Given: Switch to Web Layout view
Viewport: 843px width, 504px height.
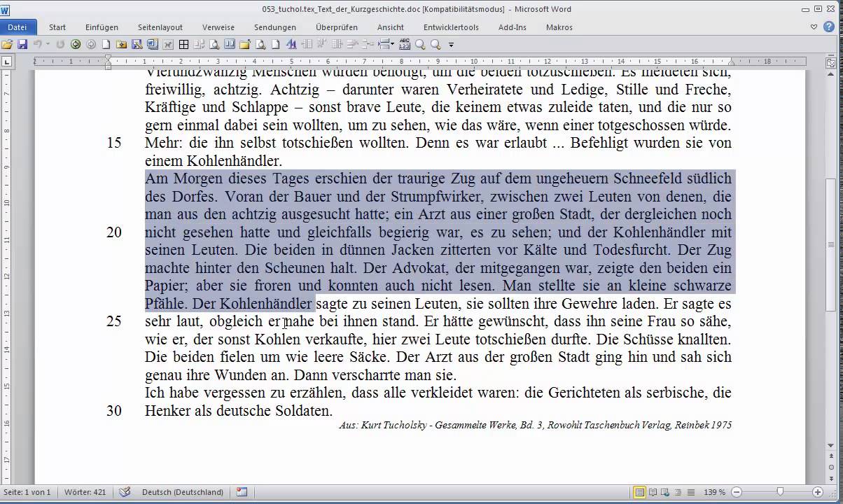Looking at the screenshot, I should [x=665, y=492].
